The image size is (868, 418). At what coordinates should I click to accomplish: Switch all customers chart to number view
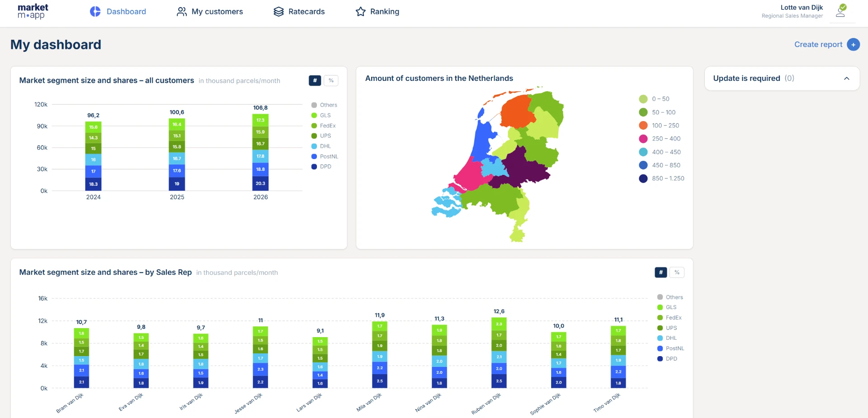pos(315,80)
